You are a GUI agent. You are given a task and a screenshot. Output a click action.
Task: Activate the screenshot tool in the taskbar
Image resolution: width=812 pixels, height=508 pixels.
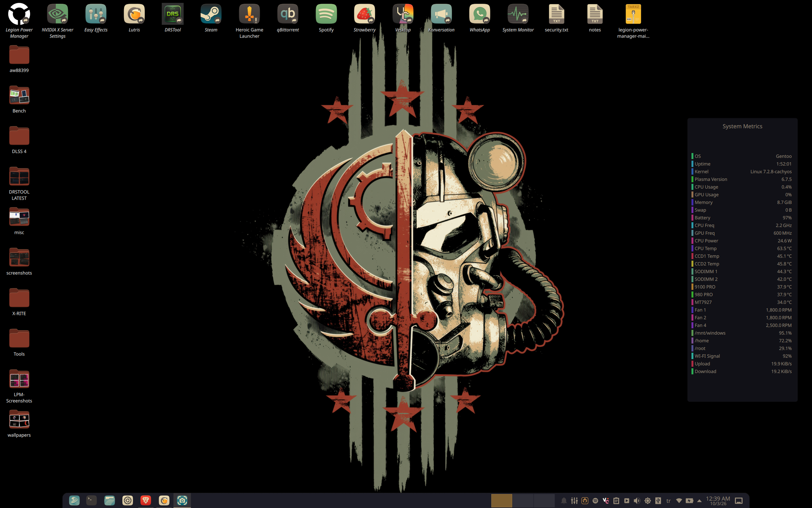coord(182,500)
